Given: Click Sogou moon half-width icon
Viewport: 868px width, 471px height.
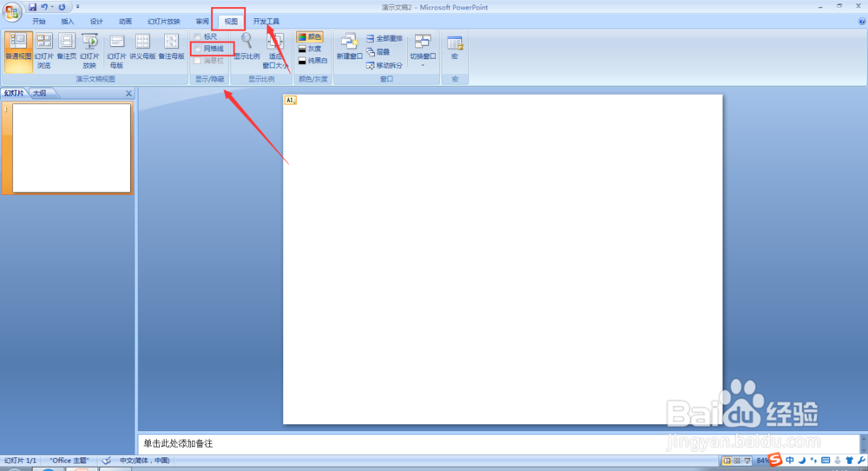Looking at the screenshot, I should click(801, 461).
